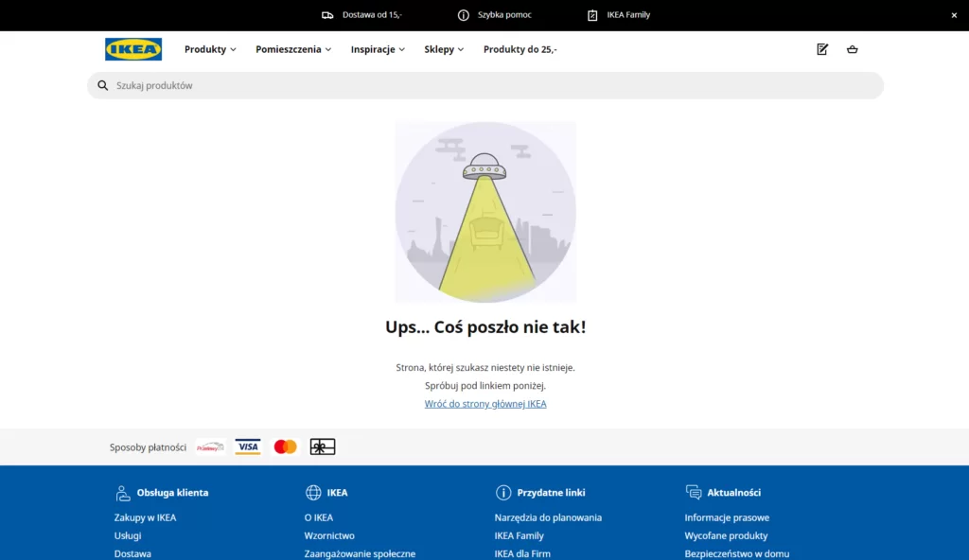Click the IKEA Family card icon
This screenshot has height=560, width=969.
(592, 15)
